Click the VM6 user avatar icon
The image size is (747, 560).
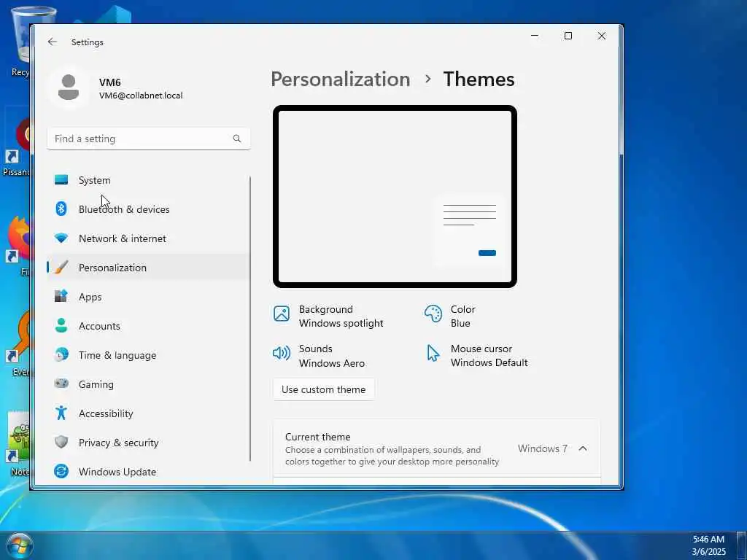(x=69, y=88)
